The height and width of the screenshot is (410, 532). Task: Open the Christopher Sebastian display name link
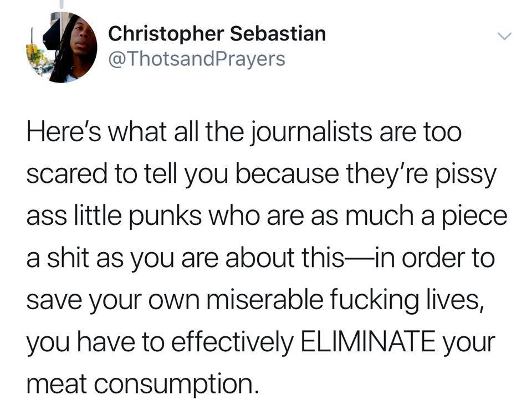(217, 34)
